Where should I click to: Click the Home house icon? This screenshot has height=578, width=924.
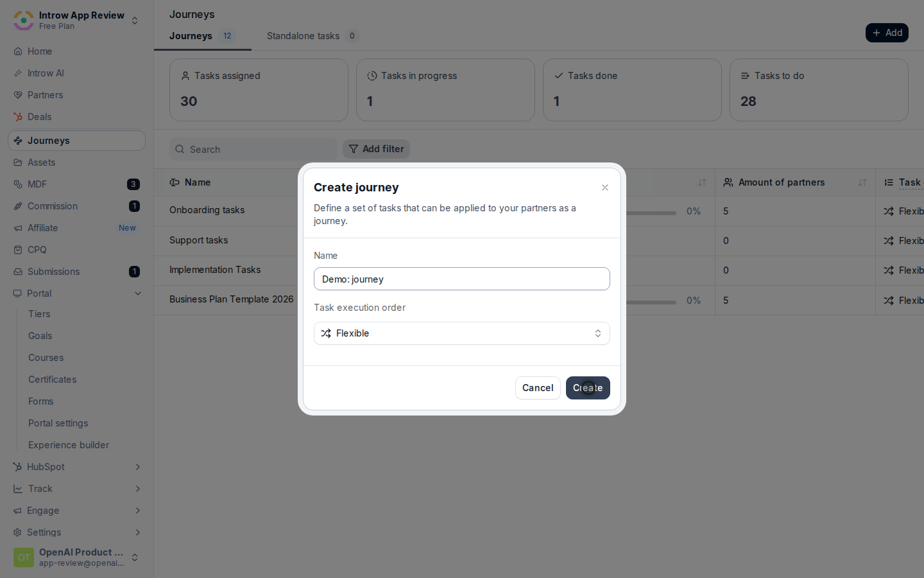18,51
